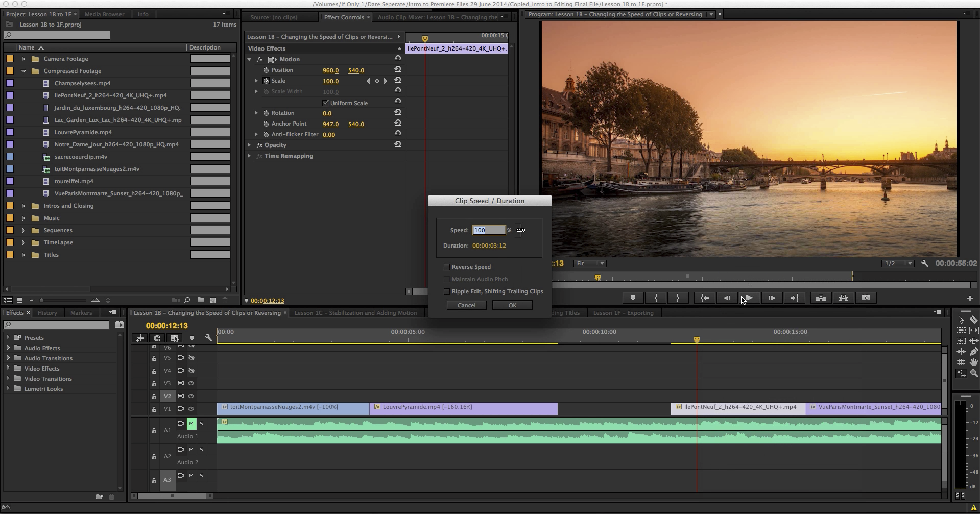Click Mark In button in Program monitor

coord(656,298)
